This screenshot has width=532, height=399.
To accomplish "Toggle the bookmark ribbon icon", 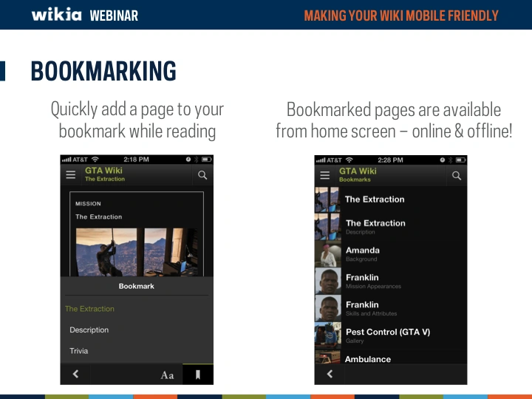I will [198, 375].
